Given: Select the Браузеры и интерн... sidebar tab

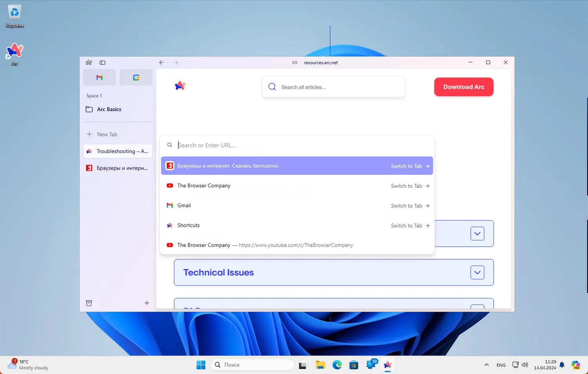Looking at the screenshot, I should [x=118, y=168].
